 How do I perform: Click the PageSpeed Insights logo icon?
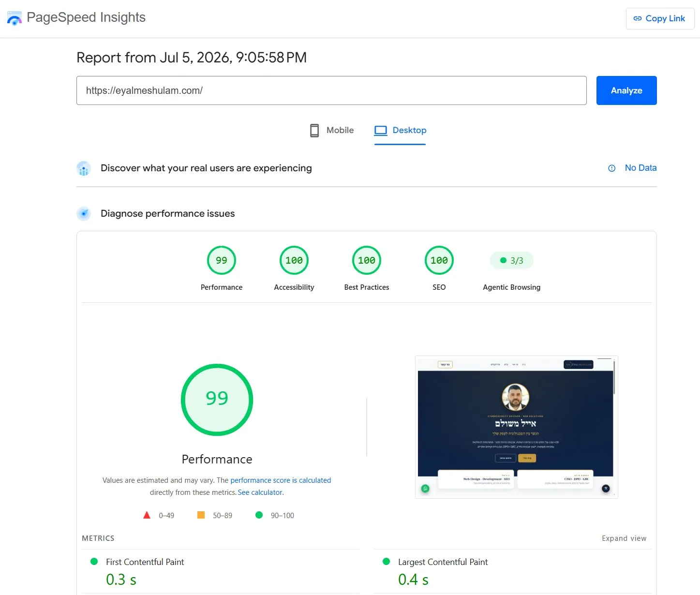click(15, 18)
